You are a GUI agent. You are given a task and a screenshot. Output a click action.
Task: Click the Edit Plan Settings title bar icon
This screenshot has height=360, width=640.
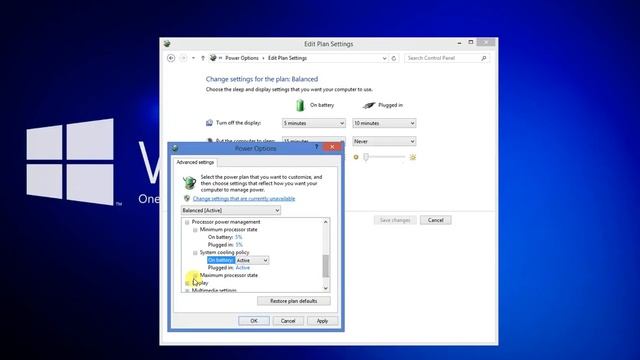coord(167,44)
